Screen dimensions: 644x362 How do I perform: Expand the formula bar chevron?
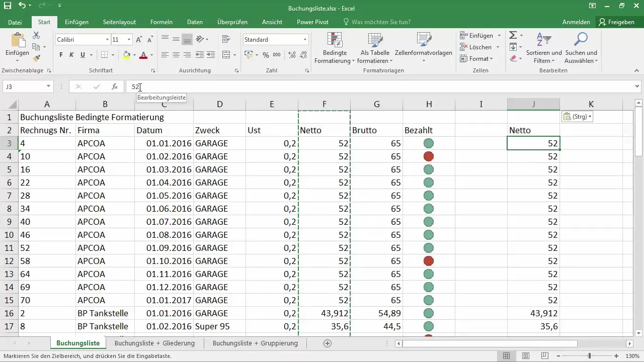[x=637, y=86]
